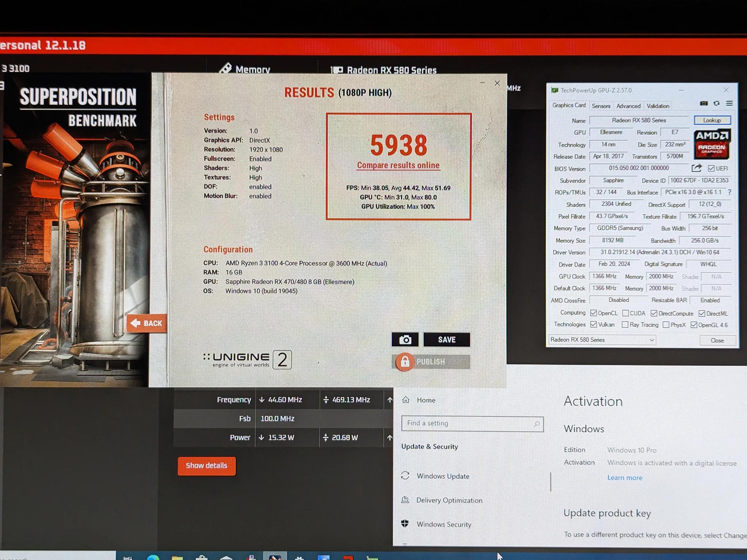The image size is (747, 560).
Task: Toggle the OpenGL 4.6 checkbox
Action: pyautogui.click(x=693, y=325)
